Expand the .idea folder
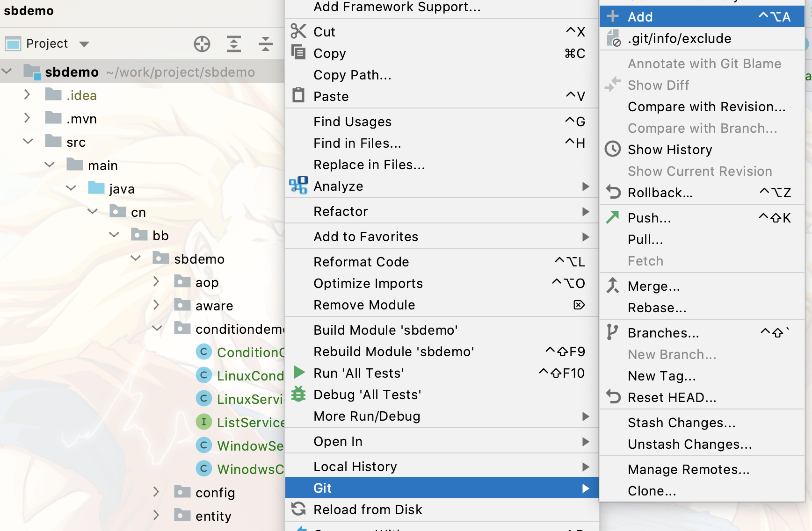 27,95
